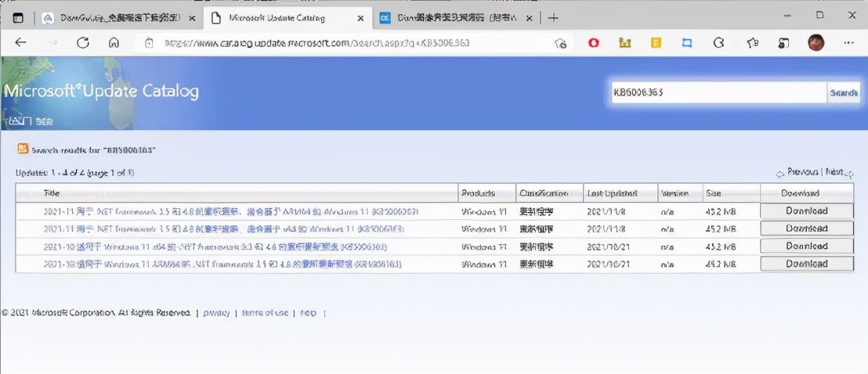
Task: Select the Microsoft Update Catalog tab
Action: [288, 18]
